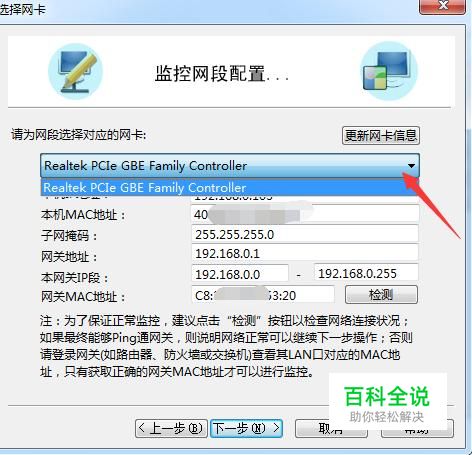The height and width of the screenshot is (455, 472).
Task: Click the 本机MAC地址 input field
Action: click(x=305, y=214)
